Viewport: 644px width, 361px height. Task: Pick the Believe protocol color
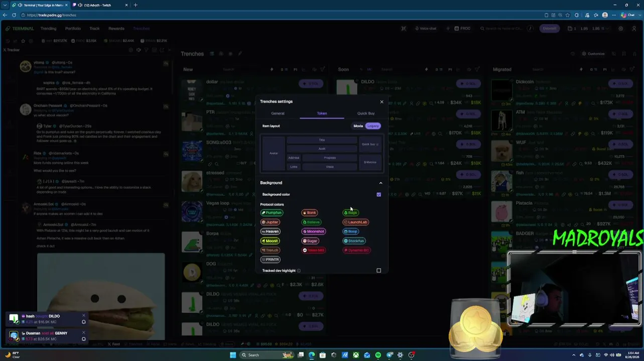tap(311, 222)
